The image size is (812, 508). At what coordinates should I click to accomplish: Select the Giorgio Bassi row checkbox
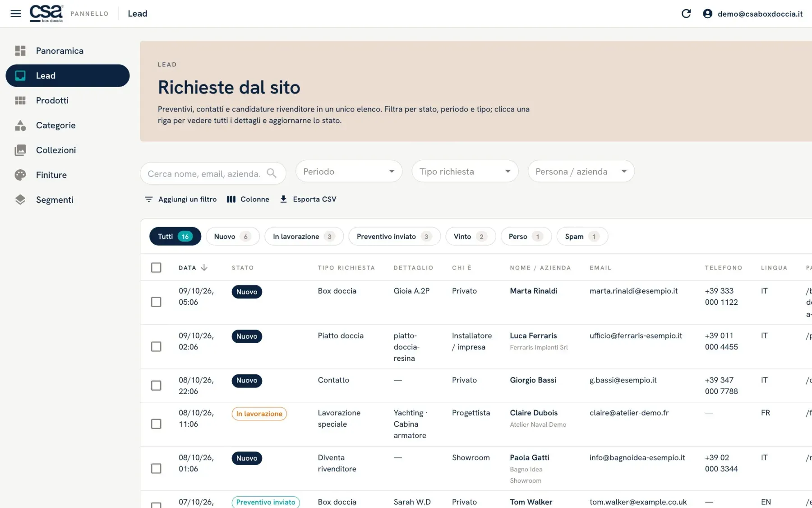coord(156,385)
